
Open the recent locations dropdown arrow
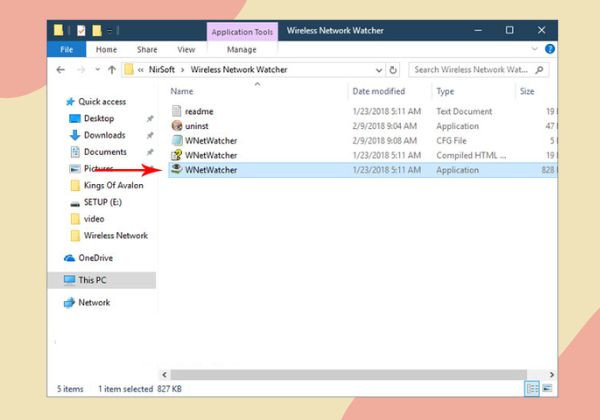(x=98, y=70)
